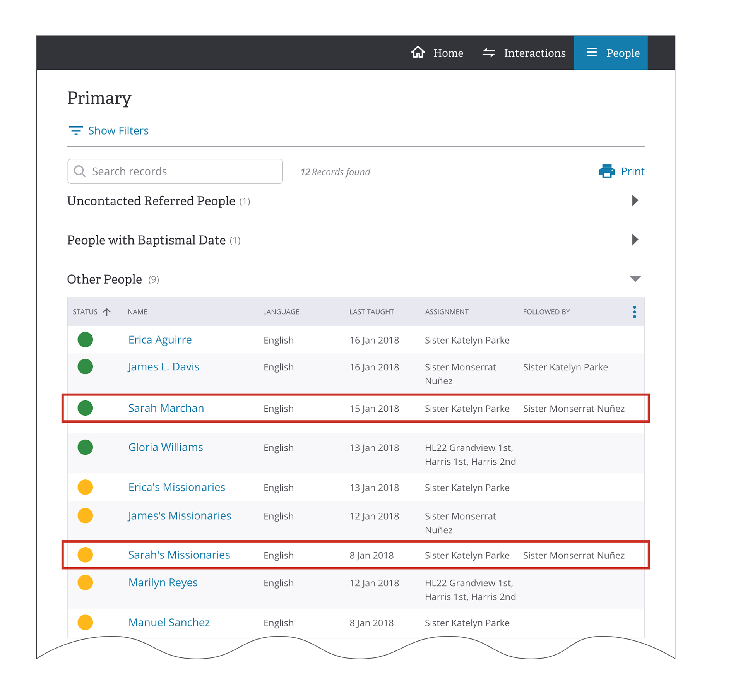Click the Interactions arrows icon

point(489,53)
